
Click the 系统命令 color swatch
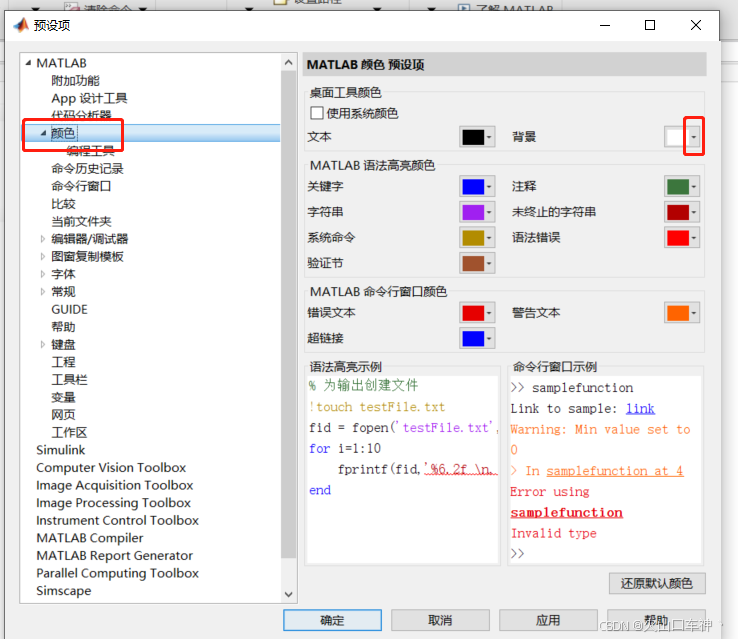tap(473, 238)
